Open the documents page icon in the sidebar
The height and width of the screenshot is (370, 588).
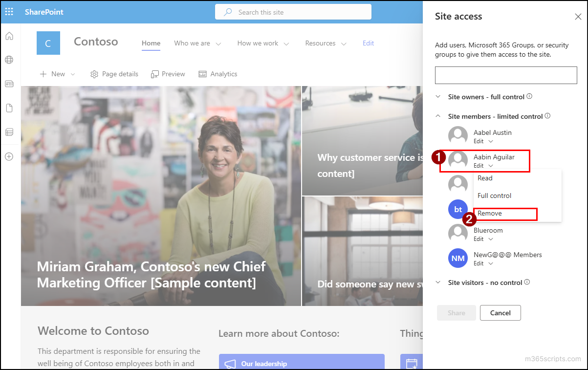click(x=9, y=108)
